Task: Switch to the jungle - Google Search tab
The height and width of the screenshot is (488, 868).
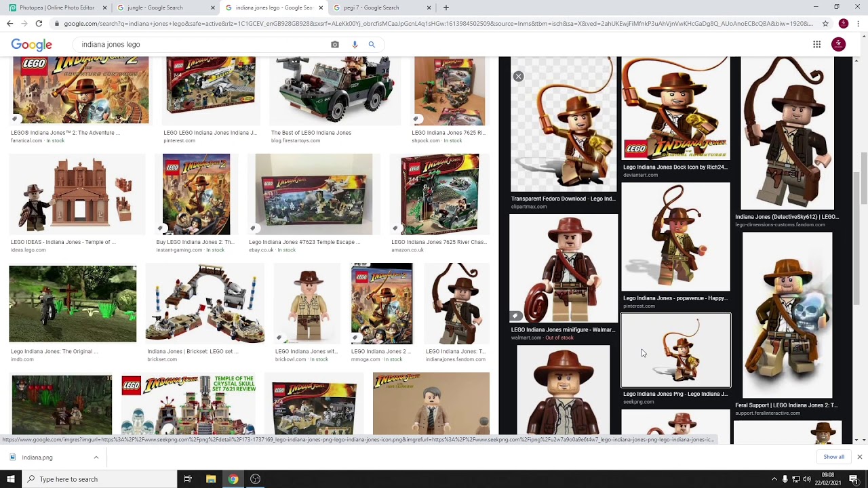Action: [163, 7]
